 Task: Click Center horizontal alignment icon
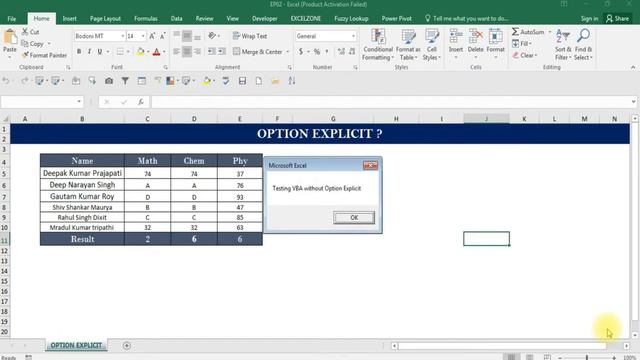coord(187,52)
